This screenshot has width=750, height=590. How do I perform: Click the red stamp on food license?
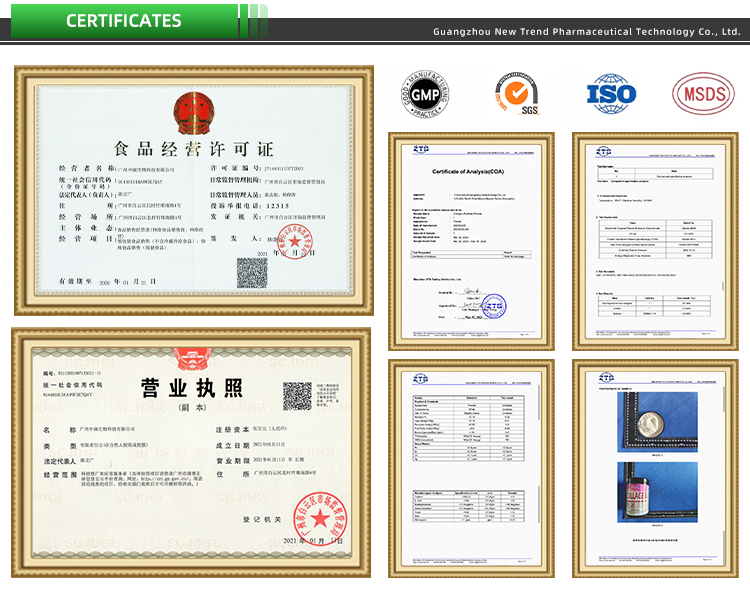tap(295, 242)
